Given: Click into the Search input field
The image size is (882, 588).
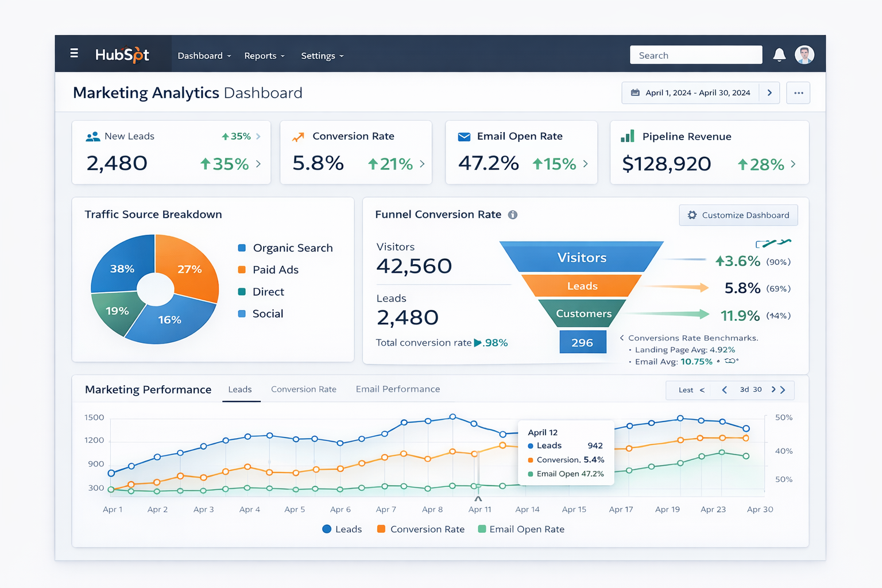Looking at the screenshot, I should (695, 55).
